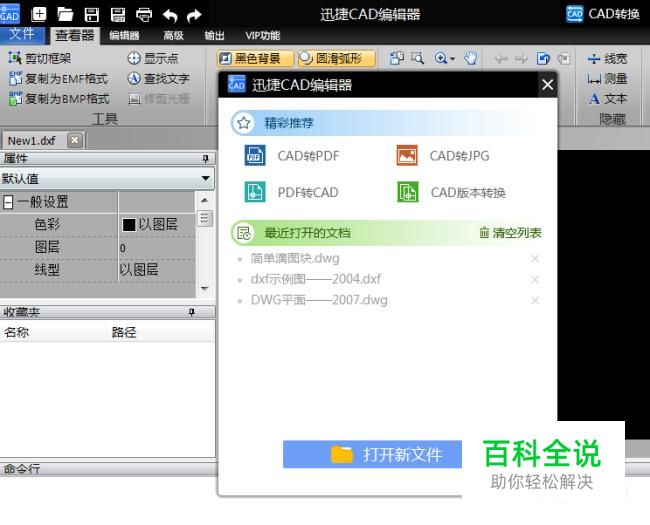Close the New1.dxf tab

75,141
